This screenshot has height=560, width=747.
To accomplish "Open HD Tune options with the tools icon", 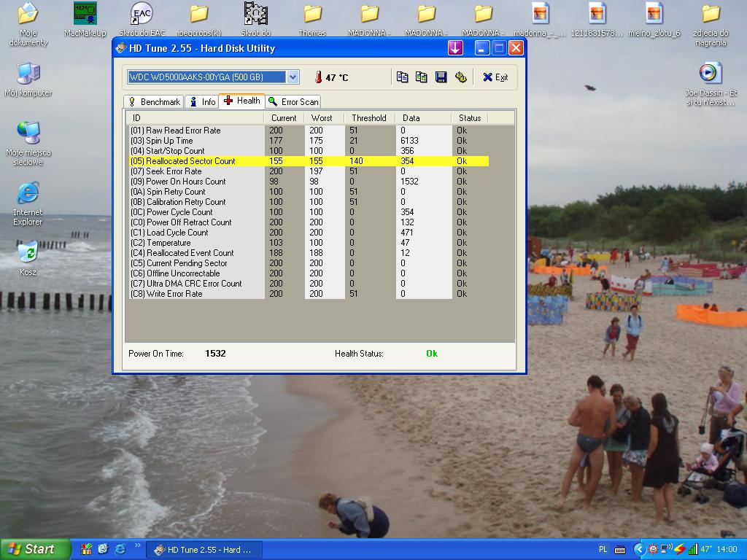I will coord(461,77).
